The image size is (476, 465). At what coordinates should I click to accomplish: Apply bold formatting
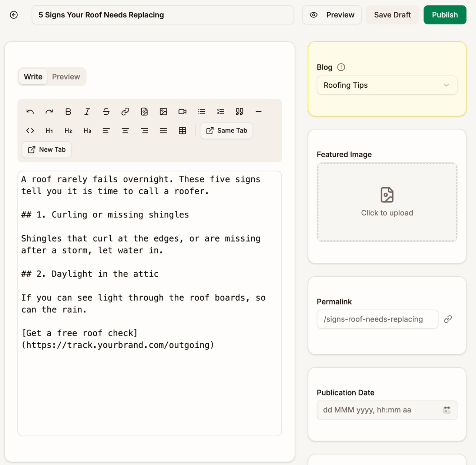point(68,112)
